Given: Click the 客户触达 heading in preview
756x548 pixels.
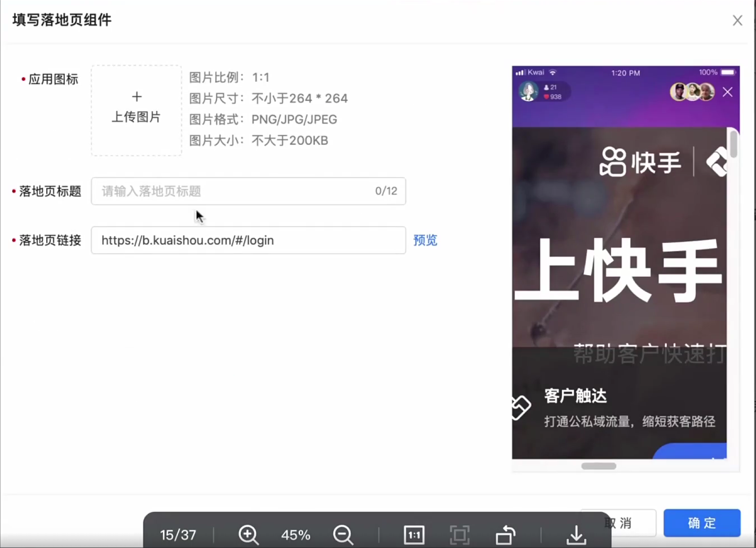Looking at the screenshot, I should coord(576,396).
